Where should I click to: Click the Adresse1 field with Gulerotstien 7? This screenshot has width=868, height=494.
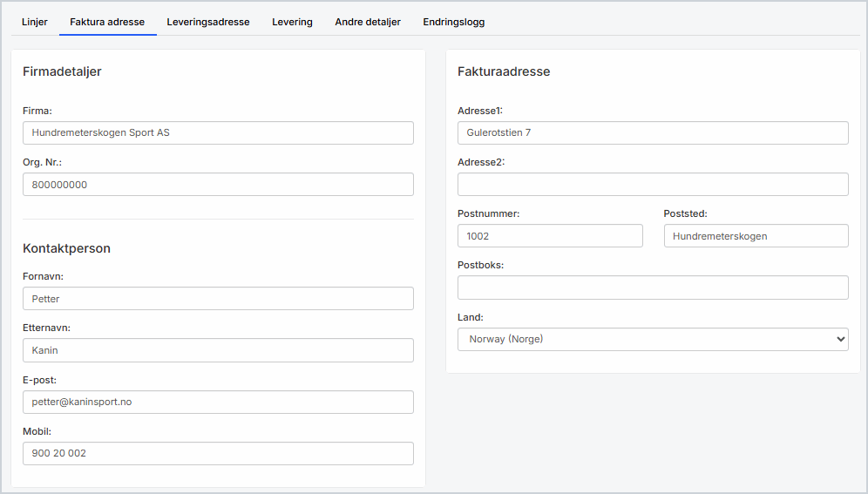653,132
